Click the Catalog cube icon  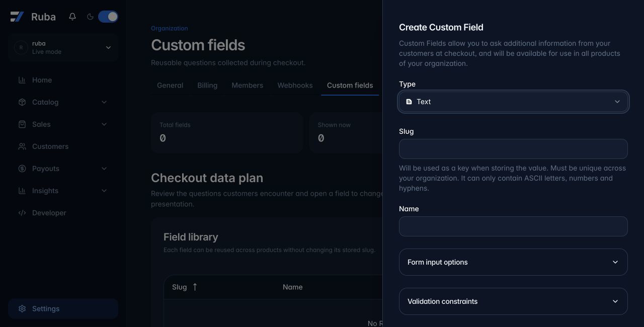tap(22, 102)
